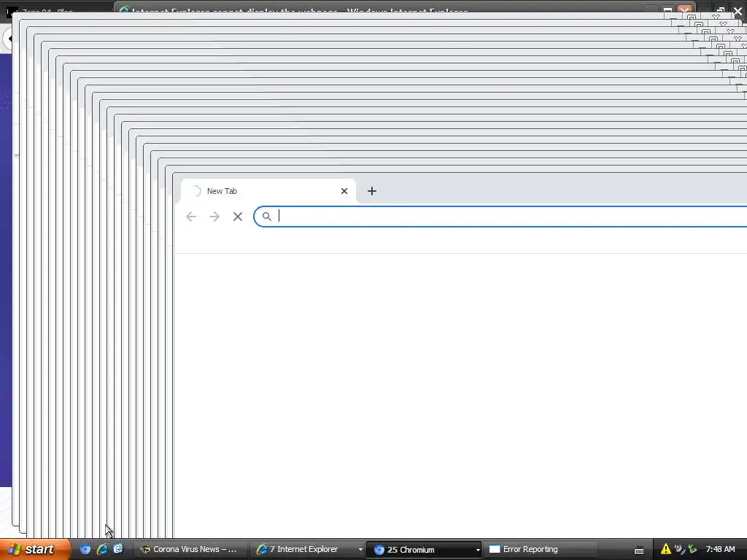747x560 pixels.
Task: Click the keyboard icon in the taskbar
Action: 639,550
